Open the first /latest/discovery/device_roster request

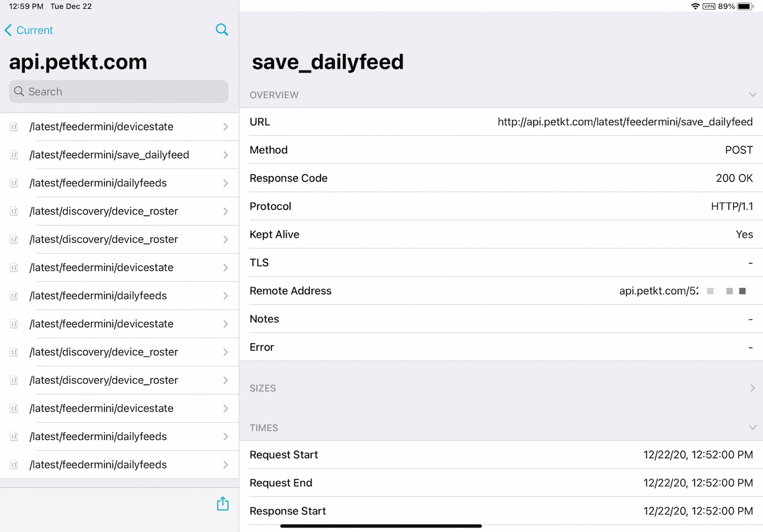(103, 210)
